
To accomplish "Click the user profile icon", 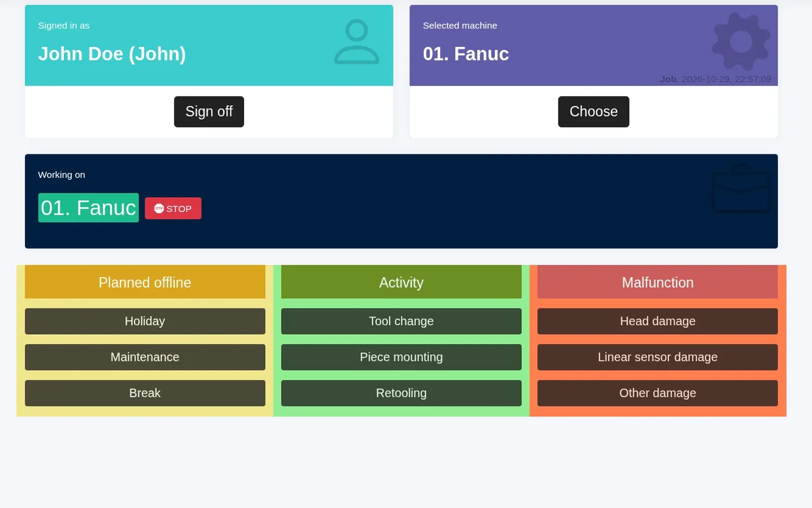I will click(x=356, y=42).
